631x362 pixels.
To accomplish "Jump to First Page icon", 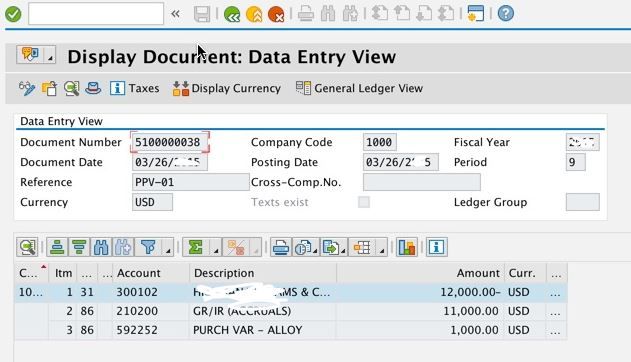I will [x=379, y=14].
